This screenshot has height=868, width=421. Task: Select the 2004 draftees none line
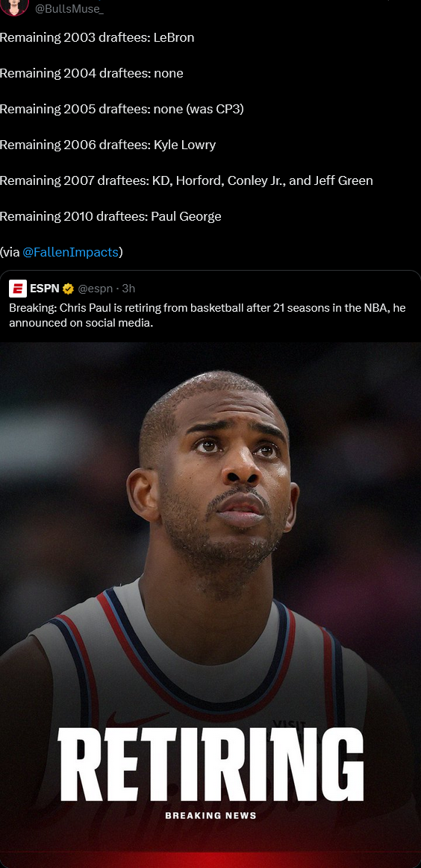click(91, 73)
